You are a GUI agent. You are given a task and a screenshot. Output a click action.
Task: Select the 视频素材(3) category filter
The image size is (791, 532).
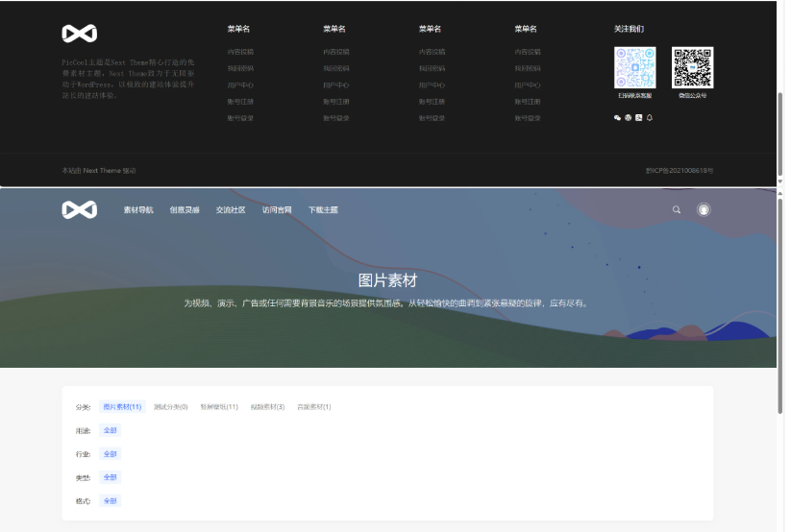267,407
